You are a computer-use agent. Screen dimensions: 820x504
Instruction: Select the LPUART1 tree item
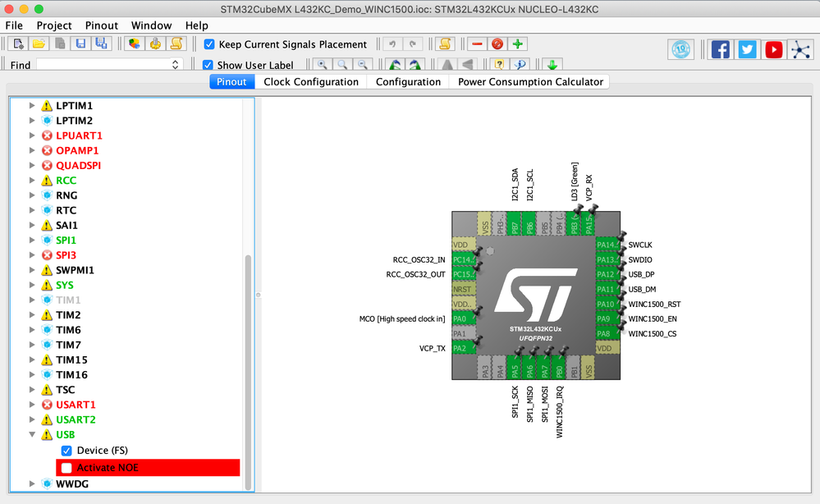tap(79, 135)
